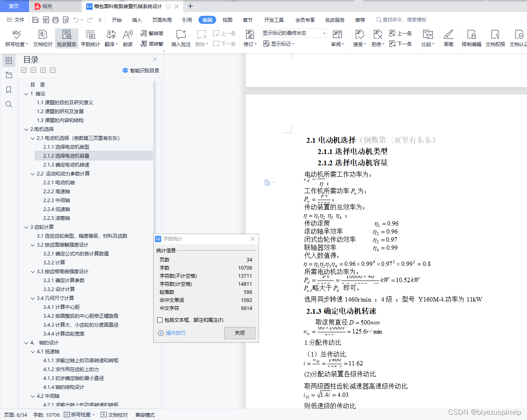Collapse the 1 绪论 outline node
This screenshot has width=527, height=420.
click(26, 94)
